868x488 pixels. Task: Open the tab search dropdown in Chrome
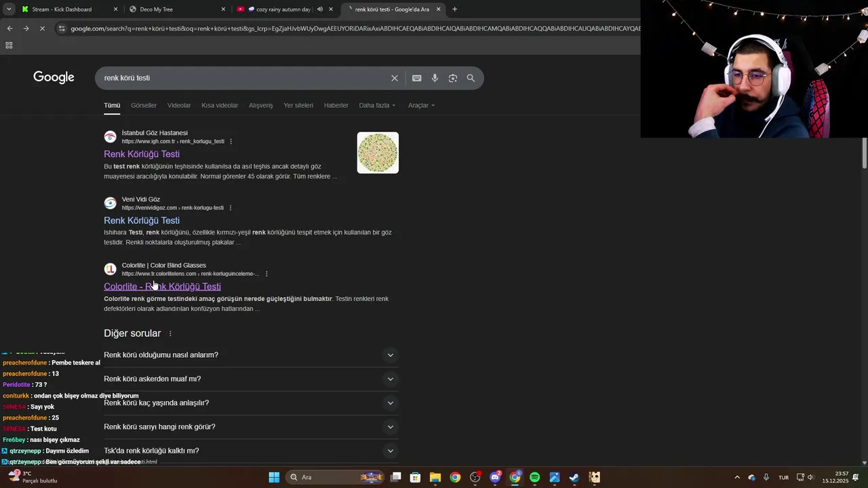coord(9,9)
